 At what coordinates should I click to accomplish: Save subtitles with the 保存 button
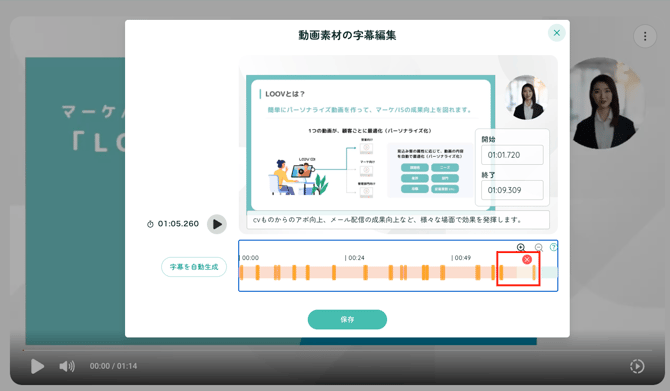pyautogui.click(x=347, y=320)
